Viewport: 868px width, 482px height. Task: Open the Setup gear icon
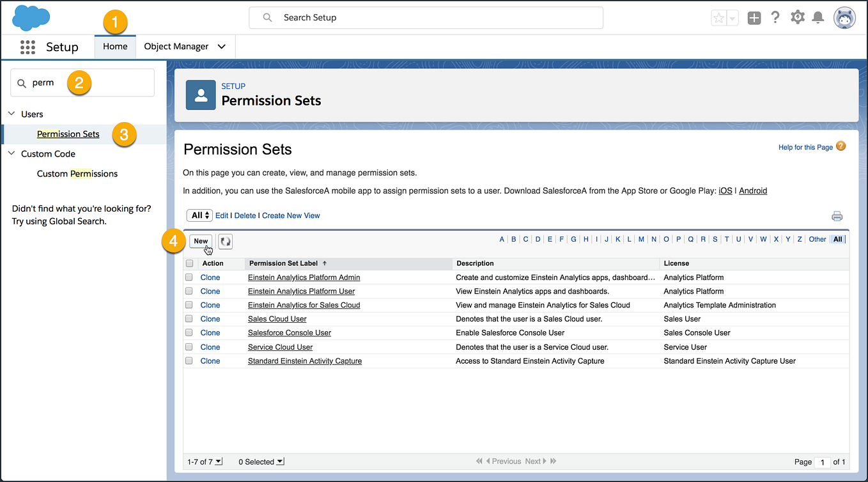click(x=797, y=18)
